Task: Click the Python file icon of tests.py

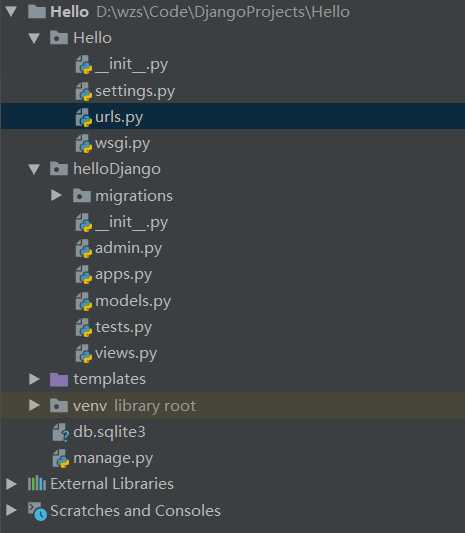Action: 84,327
